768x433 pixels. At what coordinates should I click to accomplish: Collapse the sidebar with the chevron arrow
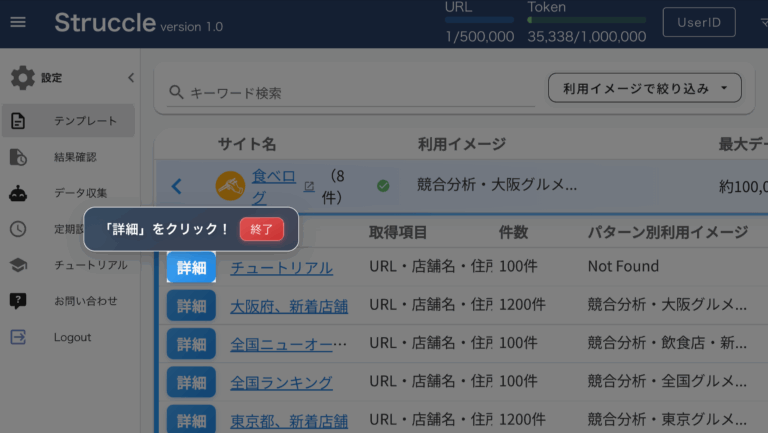(x=130, y=77)
